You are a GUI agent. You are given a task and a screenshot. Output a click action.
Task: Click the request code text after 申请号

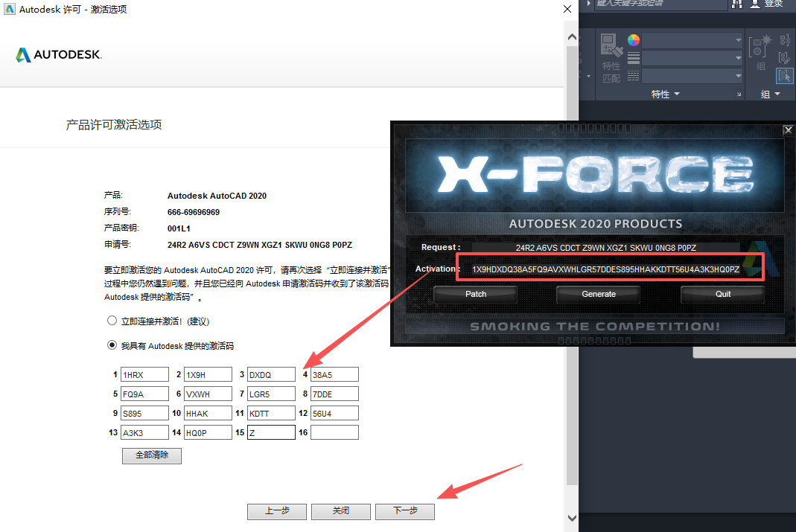click(260, 245)
